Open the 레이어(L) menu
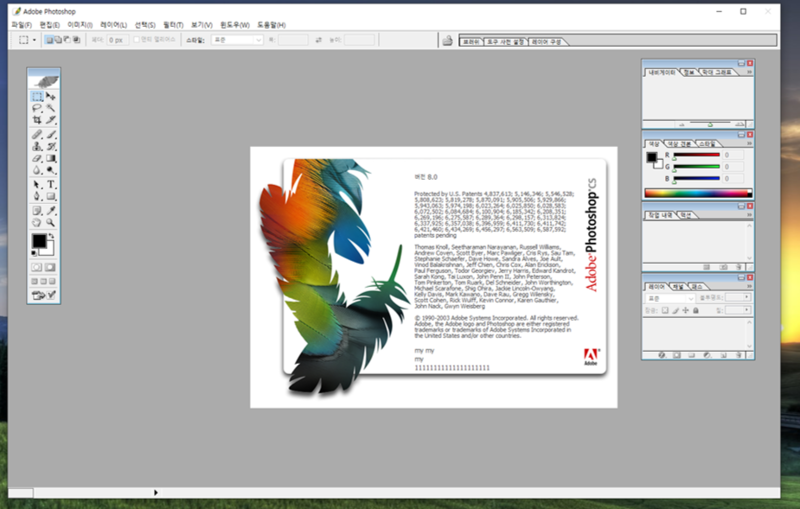The height and width of the screenshot is (509, 800). coord(113,25)
